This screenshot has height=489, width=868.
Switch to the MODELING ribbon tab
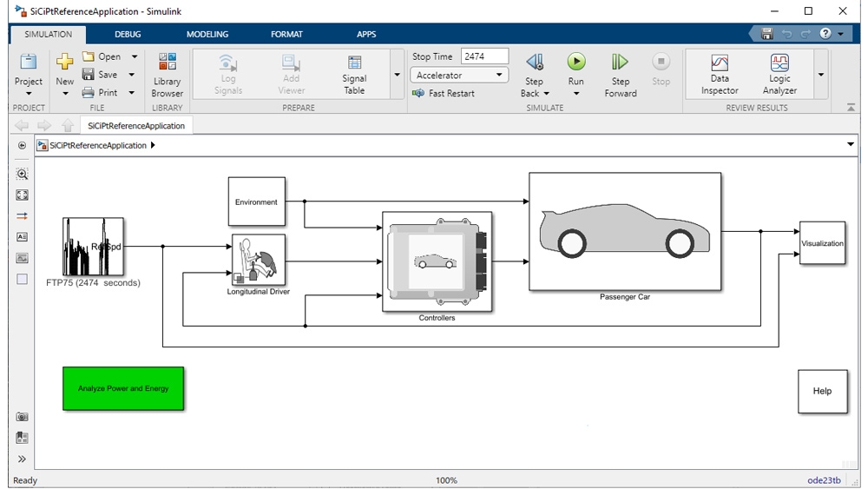coord(207,35)
